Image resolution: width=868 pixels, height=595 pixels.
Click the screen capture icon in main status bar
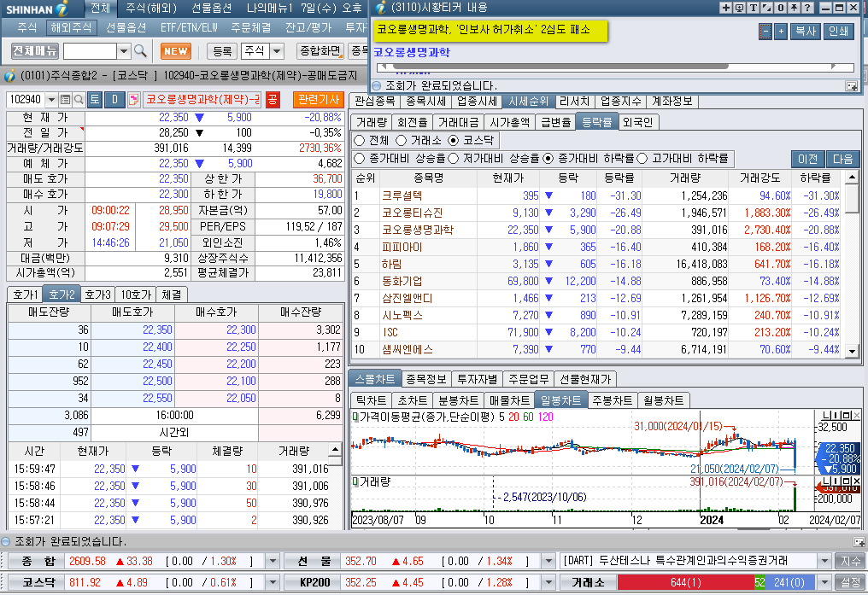click(859, 542)
